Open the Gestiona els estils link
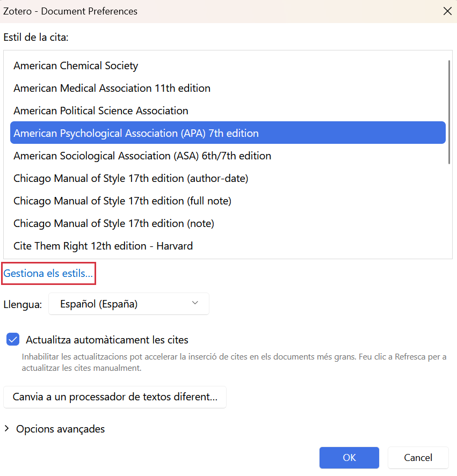Screen dimensions: 457x476 48,273
